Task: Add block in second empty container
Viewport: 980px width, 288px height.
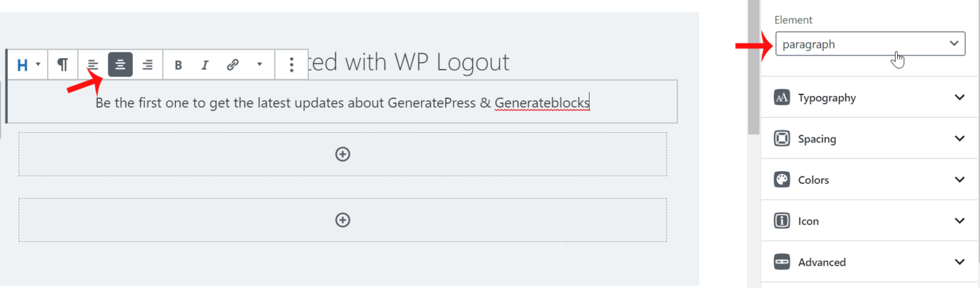Action: click(343, 220)
